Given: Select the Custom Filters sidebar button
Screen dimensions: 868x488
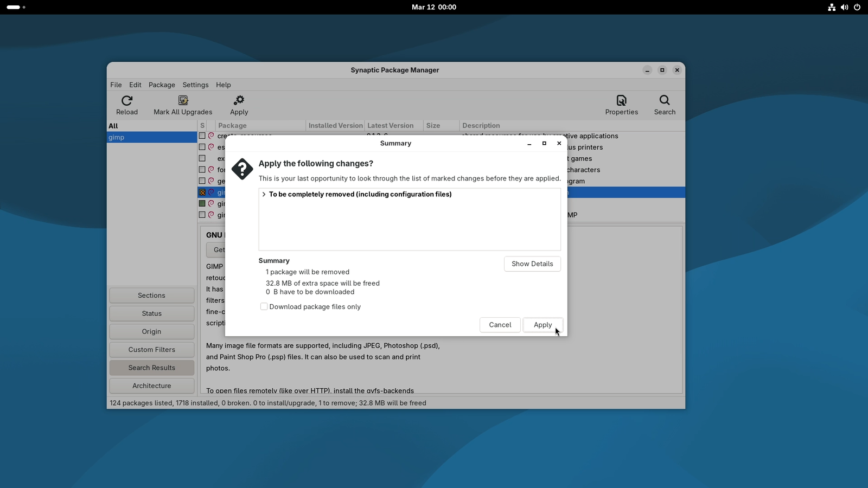Looking at the screenshot, I should pyautogui.click(x=151, y=349).
